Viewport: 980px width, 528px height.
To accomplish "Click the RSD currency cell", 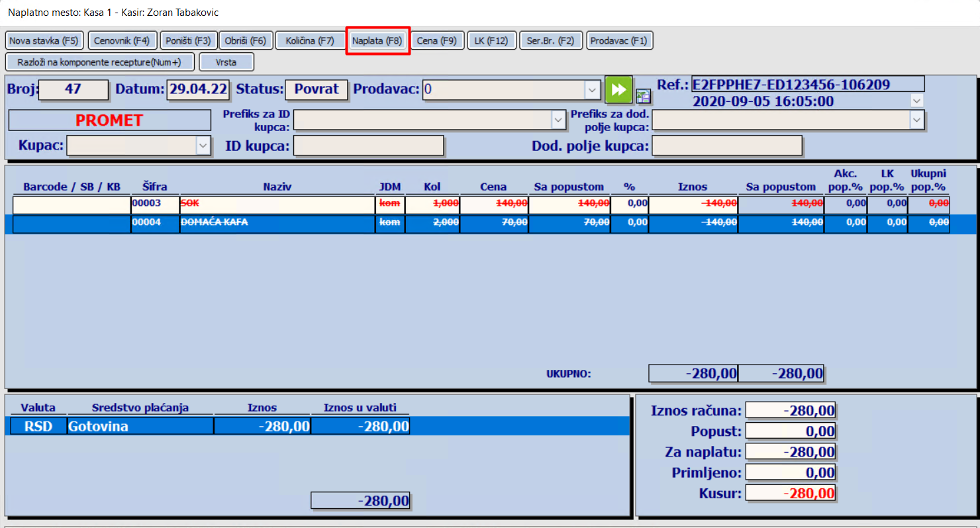I will [38, 427].
